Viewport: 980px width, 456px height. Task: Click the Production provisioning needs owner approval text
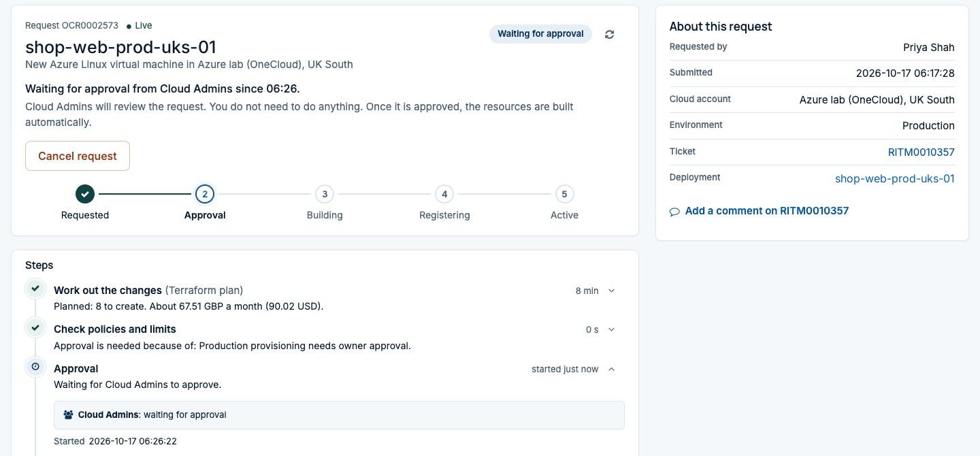click(305, 345)
